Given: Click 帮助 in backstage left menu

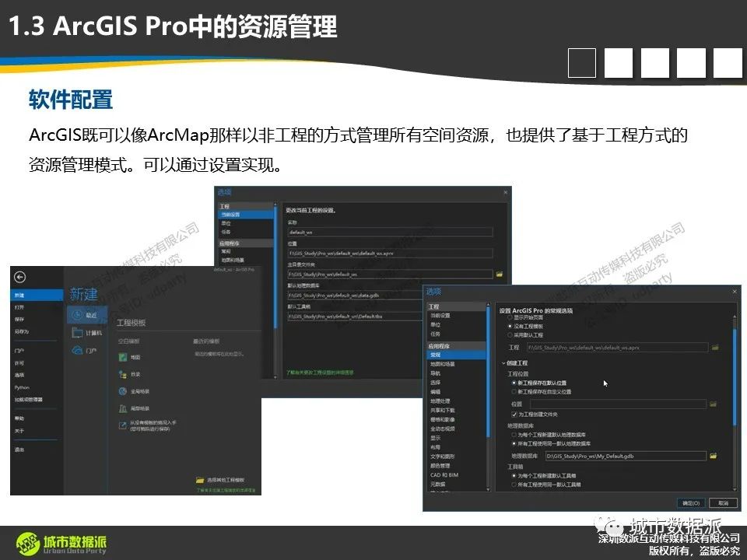Looking at the screenshot, I should (x=19, y=418).
